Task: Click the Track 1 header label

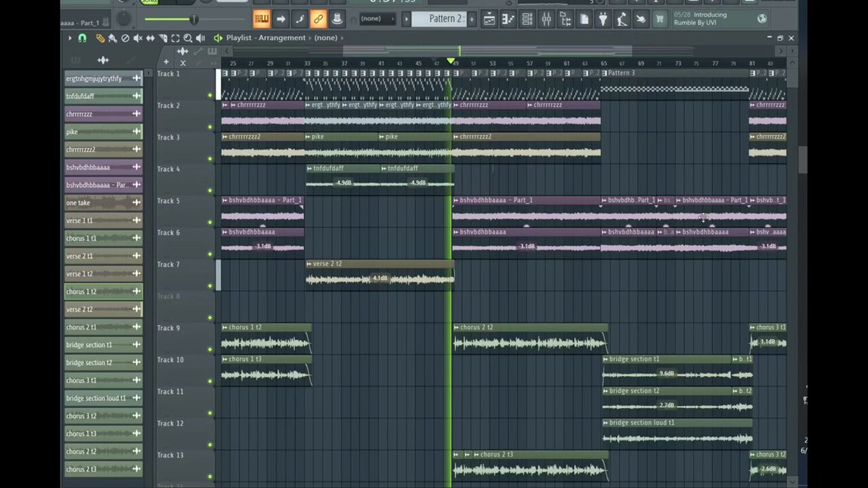Action: click(x=169, y=74)
